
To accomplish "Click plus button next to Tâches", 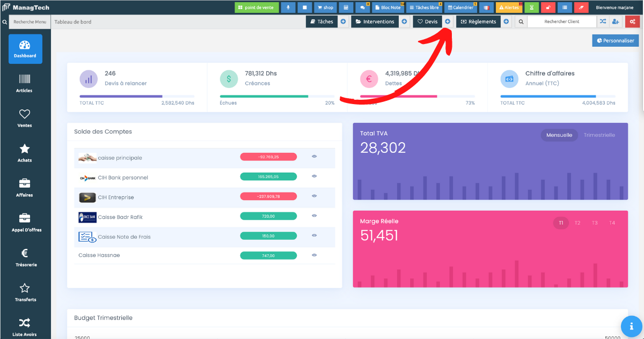I will (343, 21).
